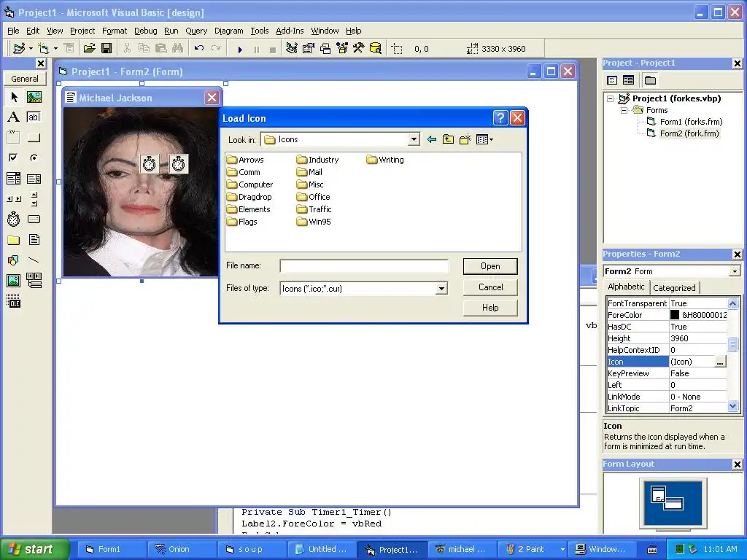Open the Debug menu
Image resolution: width=747 pixels, height=560 pixels.
click(x=146, y=31)
